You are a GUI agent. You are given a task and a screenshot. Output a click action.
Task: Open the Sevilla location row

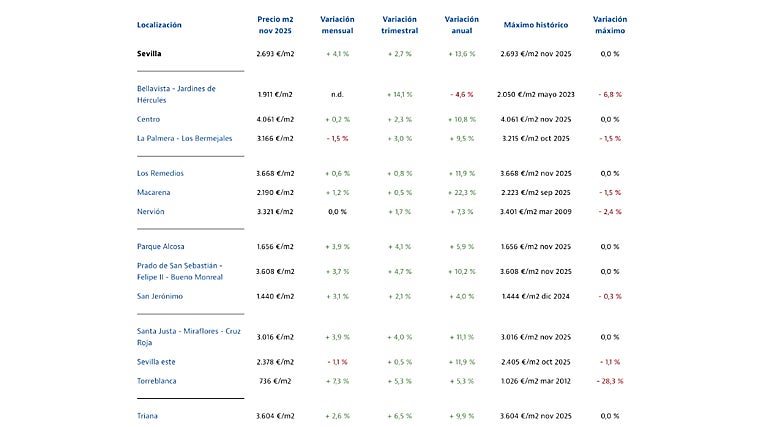(149, 53)
